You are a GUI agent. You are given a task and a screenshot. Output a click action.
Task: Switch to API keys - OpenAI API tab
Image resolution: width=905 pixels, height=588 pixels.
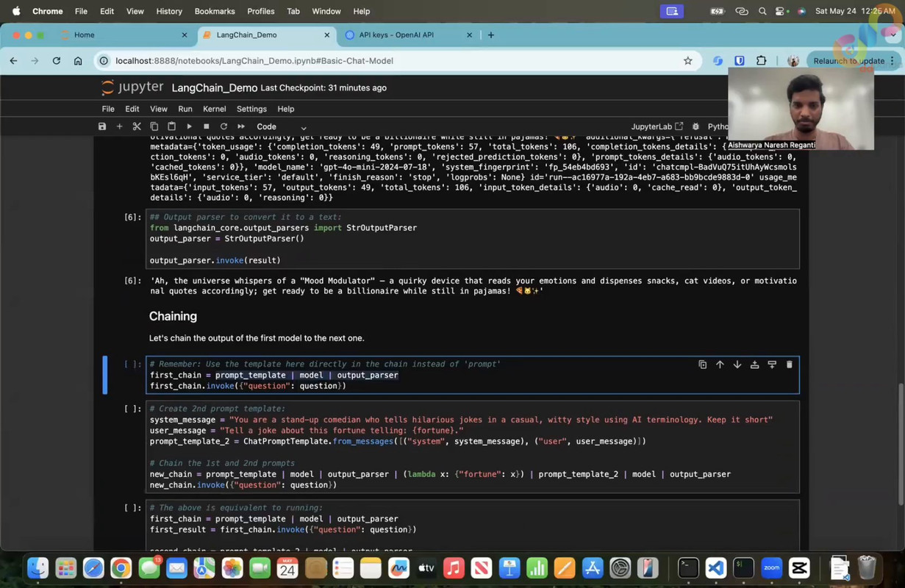click(x=409, y=35)
